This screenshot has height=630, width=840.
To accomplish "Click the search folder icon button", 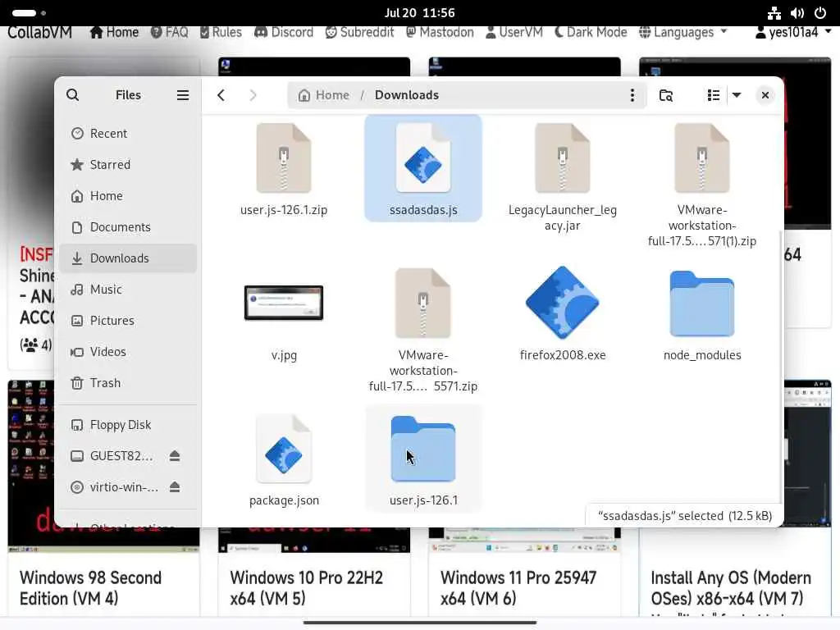I will [666, 95].
